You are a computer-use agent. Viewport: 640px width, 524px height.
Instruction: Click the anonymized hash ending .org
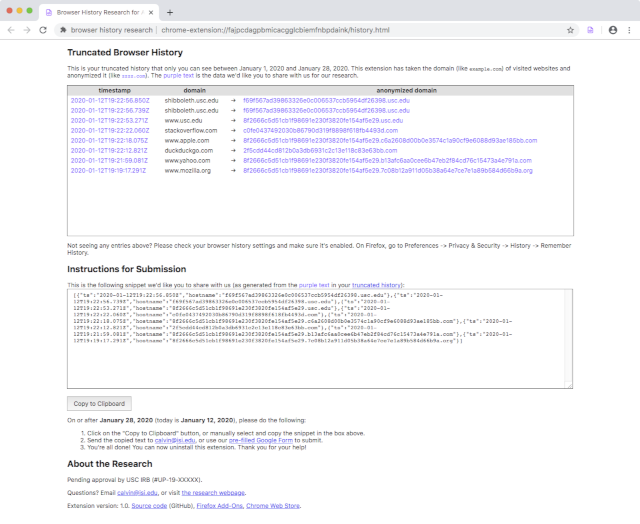388,171
